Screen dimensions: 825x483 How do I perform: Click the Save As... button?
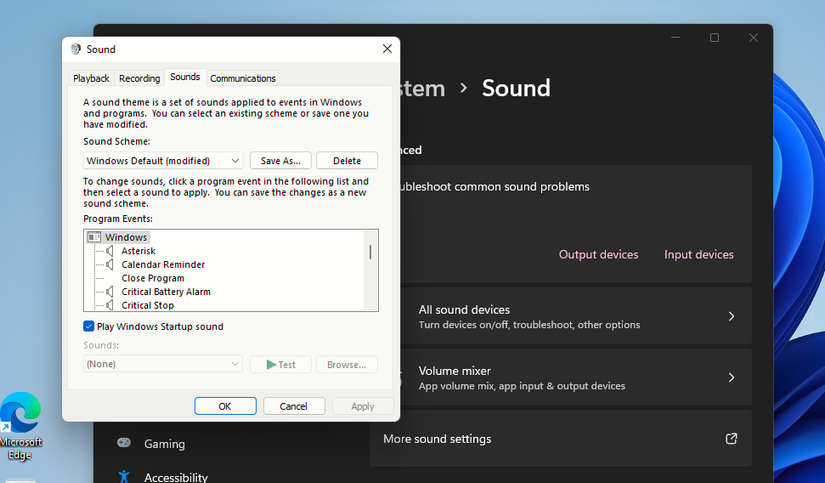click(280, 161)
